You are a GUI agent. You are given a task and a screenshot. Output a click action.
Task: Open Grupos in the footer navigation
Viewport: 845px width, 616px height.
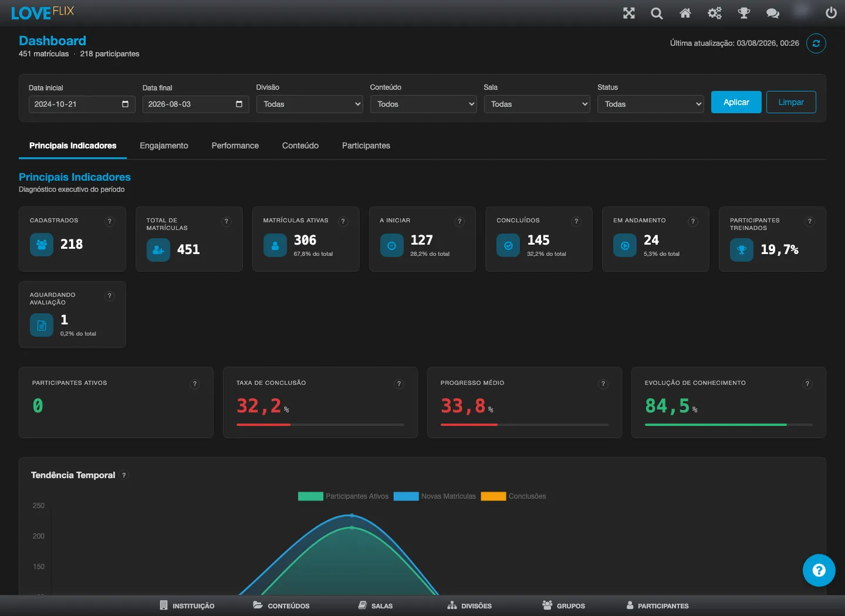pos(564,605)
